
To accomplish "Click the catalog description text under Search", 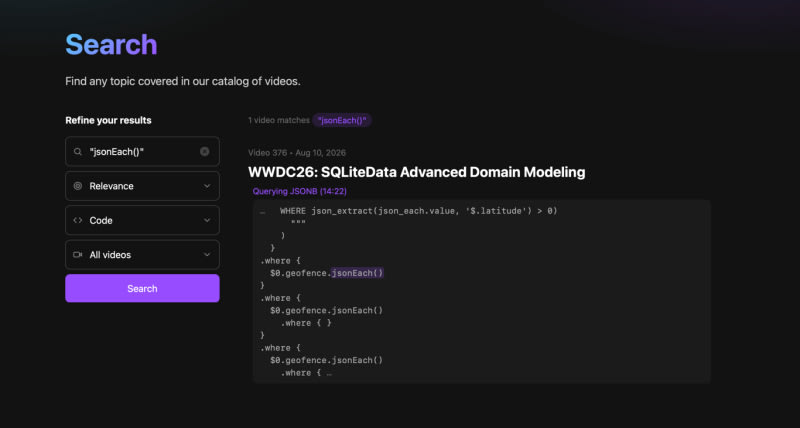I will click(183, 82).
